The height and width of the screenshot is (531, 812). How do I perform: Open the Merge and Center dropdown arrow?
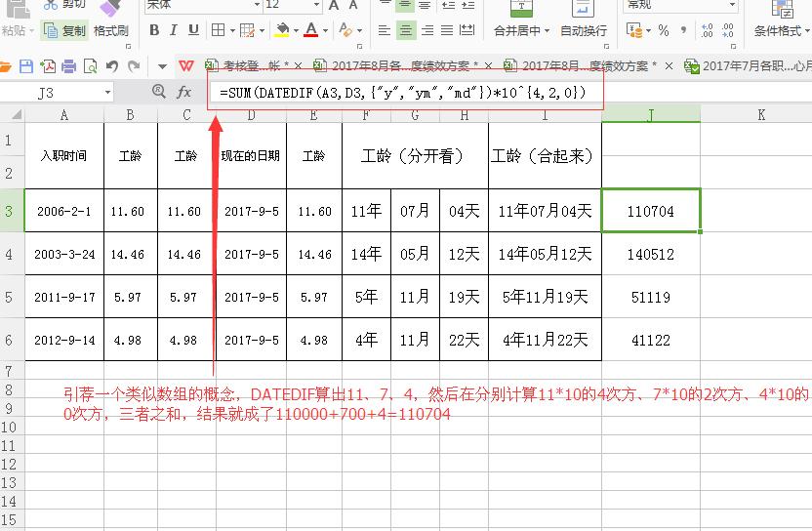pyautogui.click(x=547, y=31)
